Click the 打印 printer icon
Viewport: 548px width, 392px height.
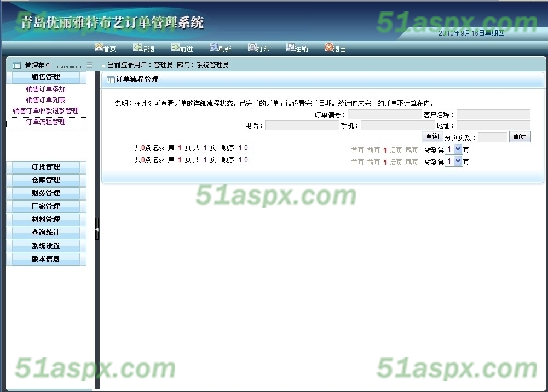pyautogui.click(x=252, y=47)
